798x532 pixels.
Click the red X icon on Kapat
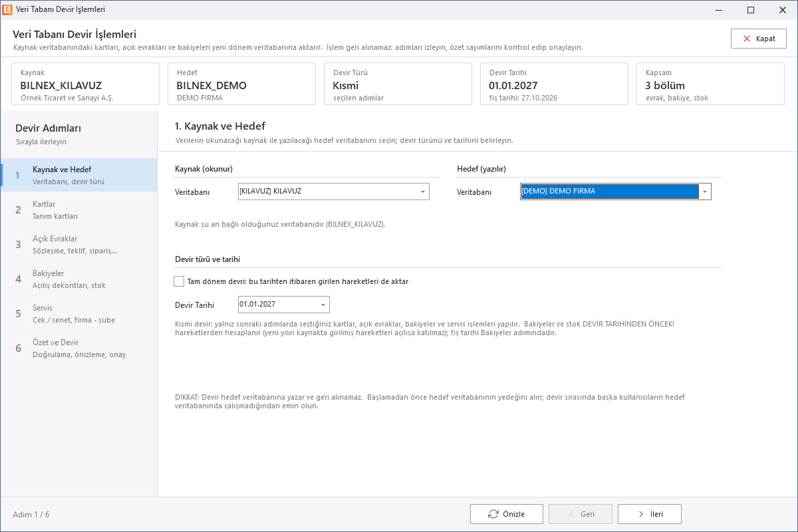coord(747,39)
